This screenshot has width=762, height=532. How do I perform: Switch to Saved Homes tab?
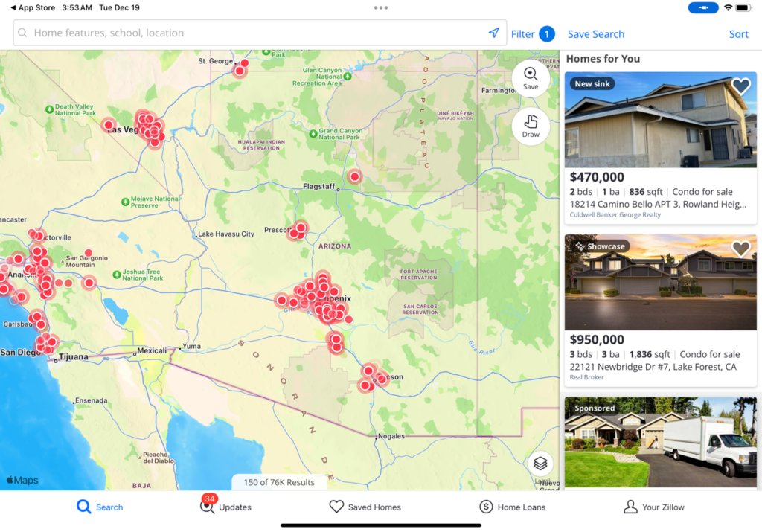tap(365, 507)
